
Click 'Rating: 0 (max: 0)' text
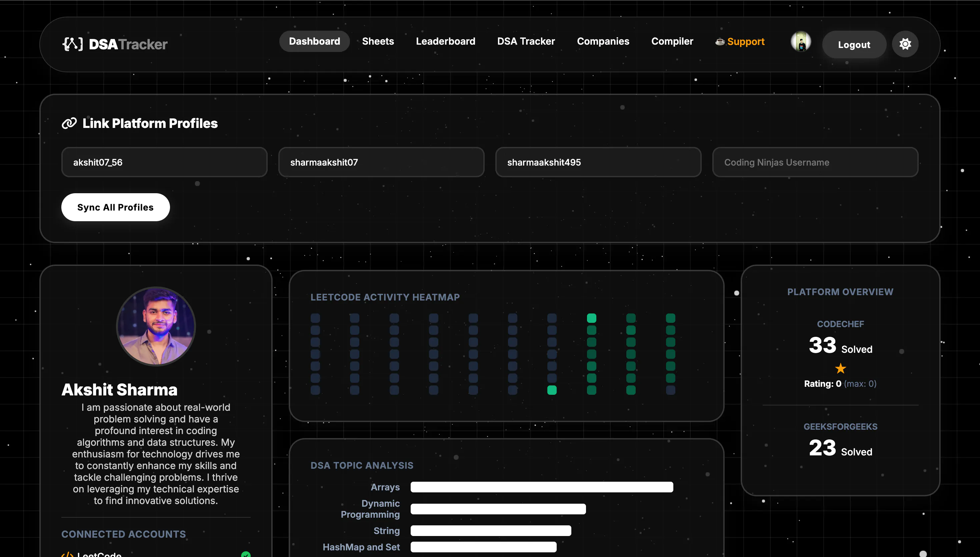840,384
